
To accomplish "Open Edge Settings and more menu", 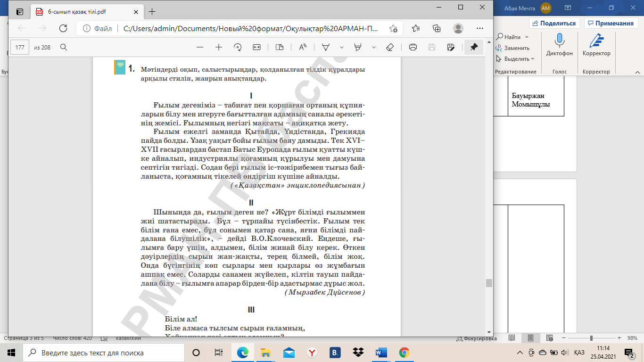I will click(x=479, y=28).
